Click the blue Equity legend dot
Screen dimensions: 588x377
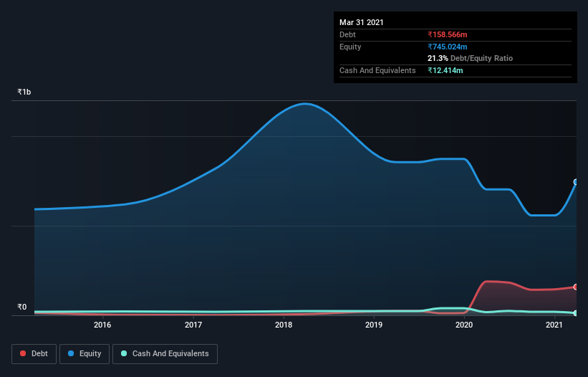71,353
